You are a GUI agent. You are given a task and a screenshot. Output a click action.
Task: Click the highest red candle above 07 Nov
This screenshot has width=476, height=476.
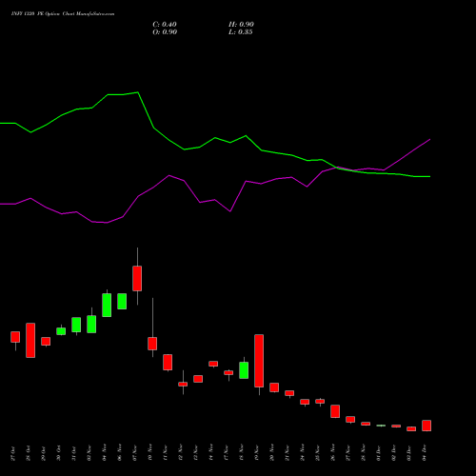click(x=137, y=278)
